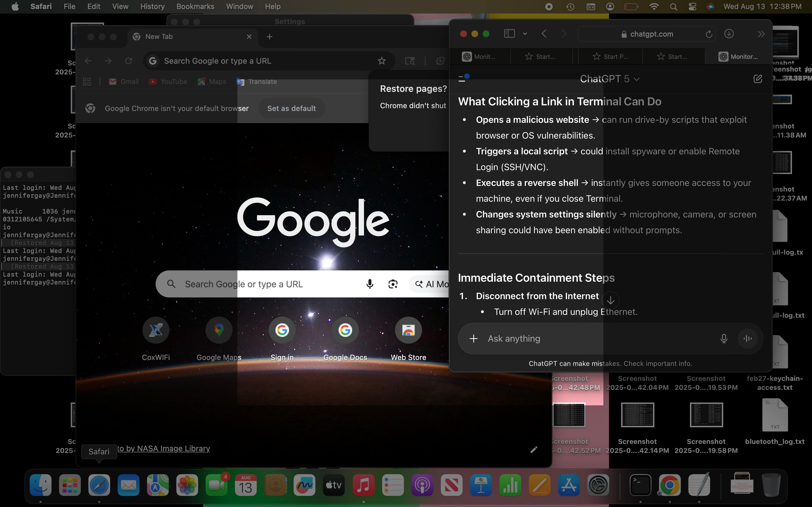Image resolution: width=812 pixels, height=507 pixels.
Task: Click the dictation microphone in the ChatGPT input
Action: coord(724,339)
